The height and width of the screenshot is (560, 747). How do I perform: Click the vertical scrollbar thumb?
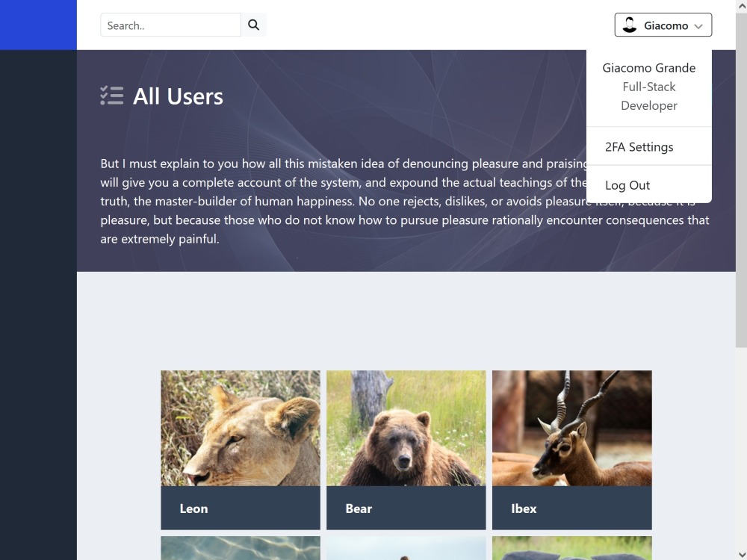741,180
